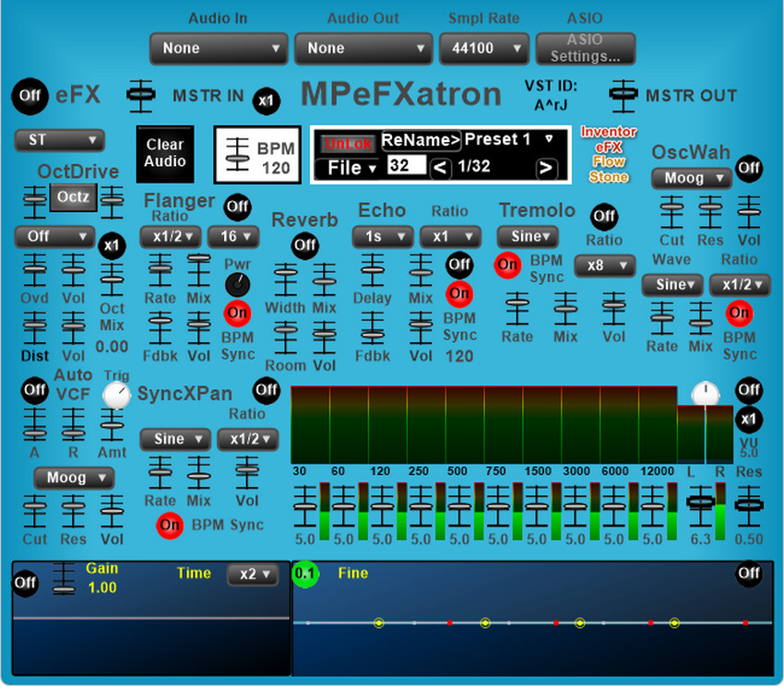The height and width of the screenshot is (686, 784).
Task: Click the MSTR OUT volume slider
Action: (624, 93)
